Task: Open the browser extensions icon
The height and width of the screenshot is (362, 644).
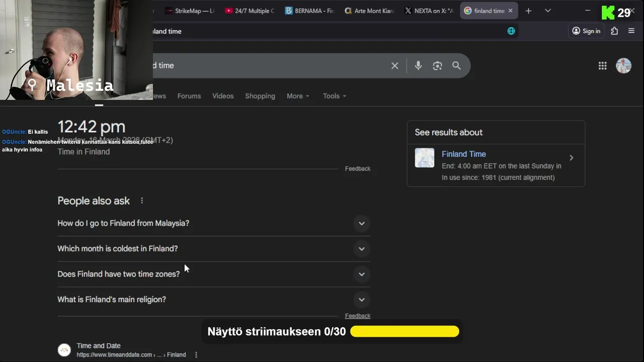Action: [x=614, y=31]
